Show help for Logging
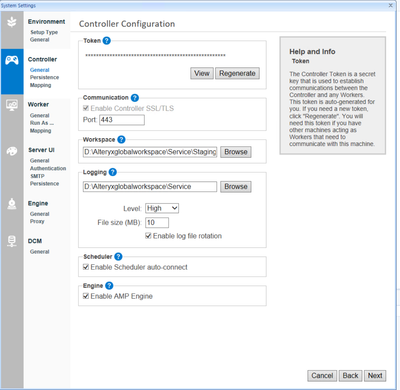 point(113,172)
